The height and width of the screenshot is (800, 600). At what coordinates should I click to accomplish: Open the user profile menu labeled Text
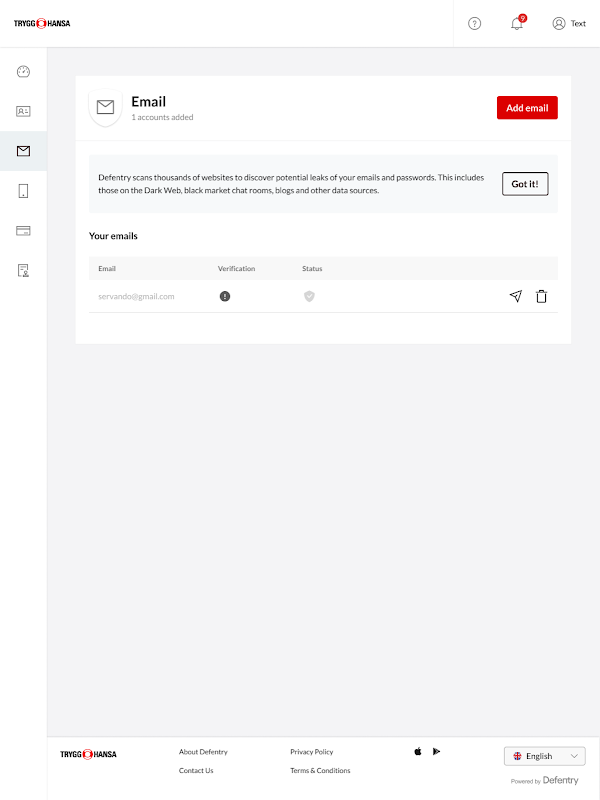tap(569, 23)
